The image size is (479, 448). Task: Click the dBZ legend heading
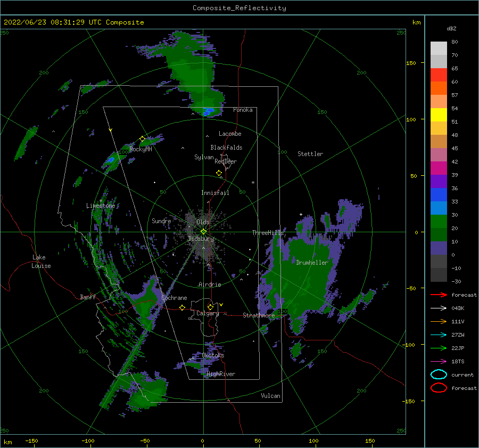click(451, 29)
